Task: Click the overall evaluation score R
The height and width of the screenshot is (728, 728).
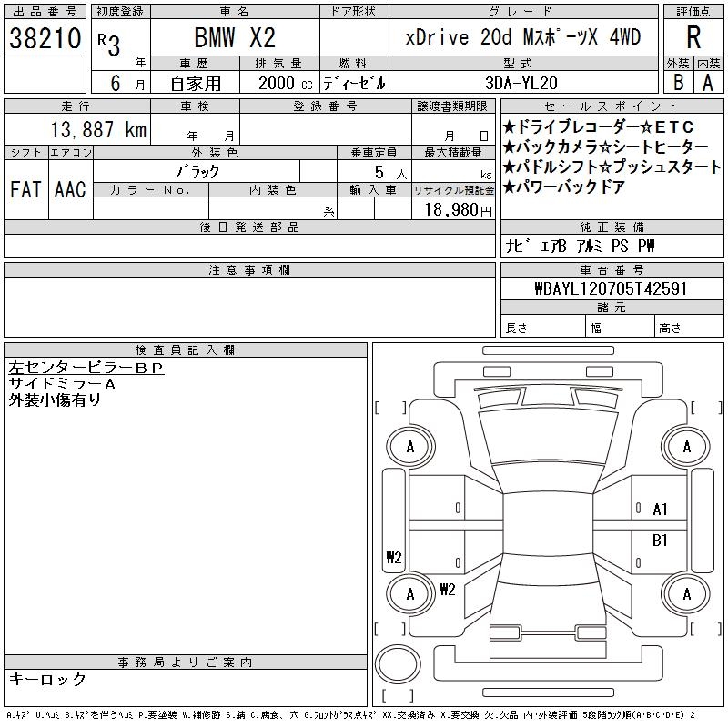Action: point(693,37)
